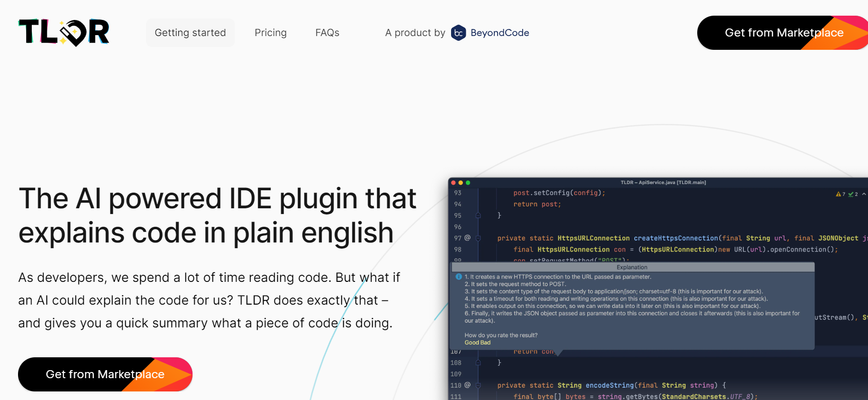Click the @ gutter icon on line 110
868x400 pixels.
[467, 385]
